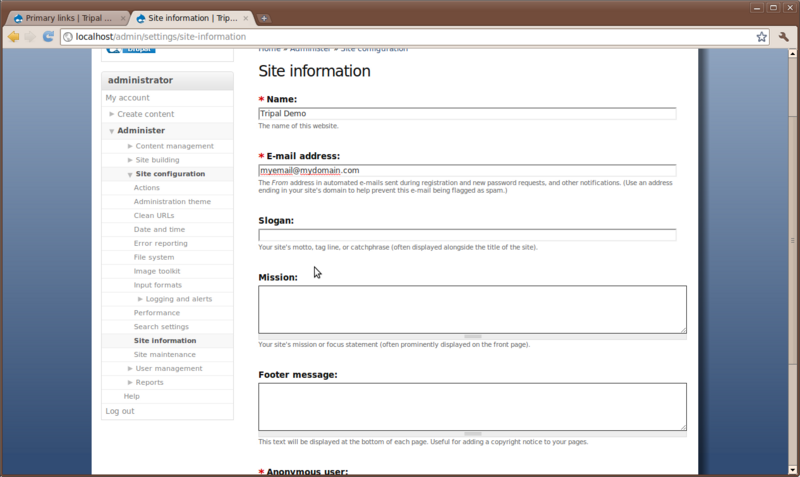Open Date and time settings
800x477 pixels.
(159, 230)
